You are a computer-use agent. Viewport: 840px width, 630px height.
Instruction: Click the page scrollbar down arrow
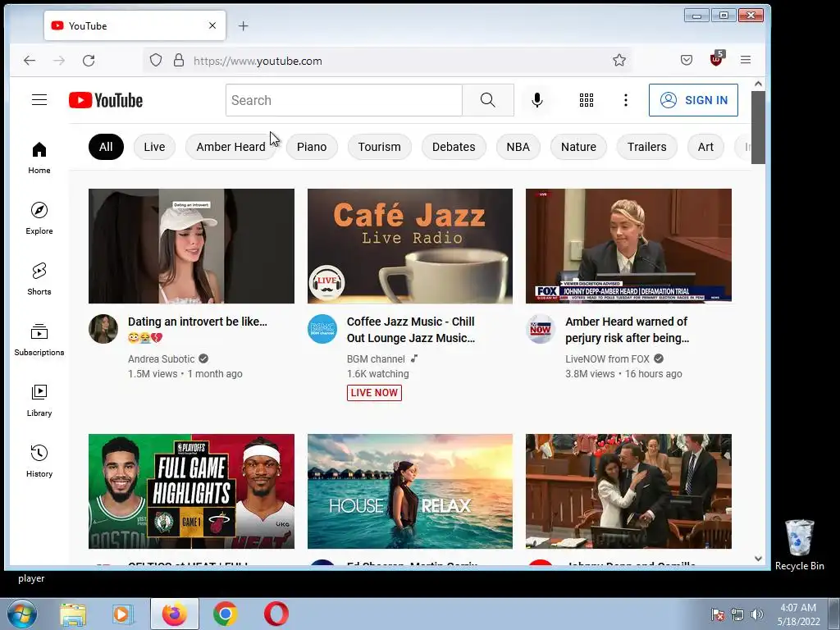coord(758,558)
